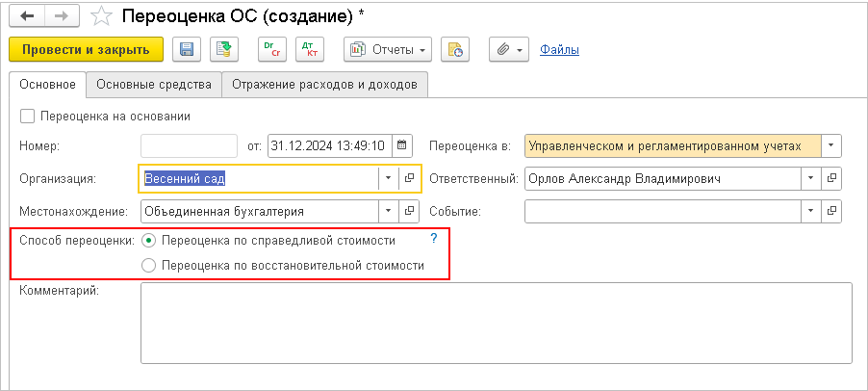Image resolution: width=868 pixels, height=391 pixels.
Task: Open 'Отражение расходов и доходов' tab
Action: coord(324,85)
